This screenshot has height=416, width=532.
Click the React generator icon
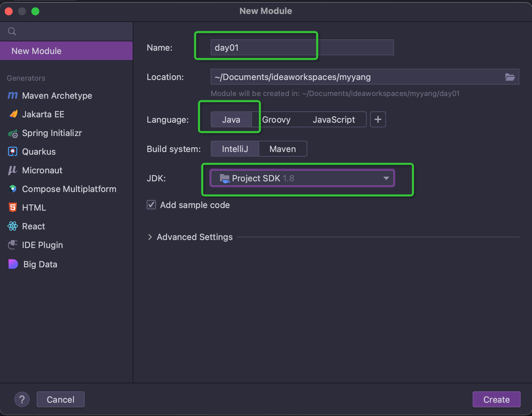click(13, 226)
